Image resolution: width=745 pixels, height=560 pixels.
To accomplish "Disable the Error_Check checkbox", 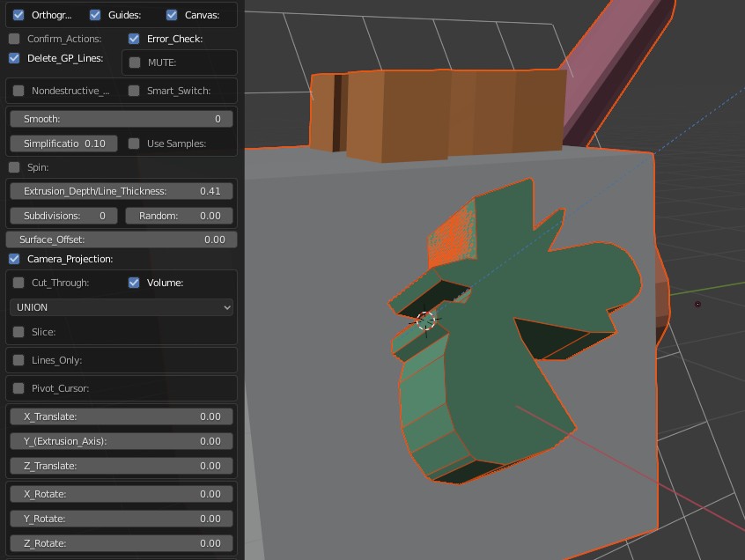I will [x=134, y=39].
